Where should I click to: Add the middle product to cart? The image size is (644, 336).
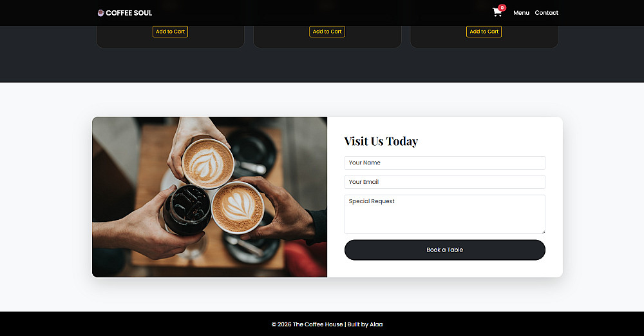pos(327,32)
